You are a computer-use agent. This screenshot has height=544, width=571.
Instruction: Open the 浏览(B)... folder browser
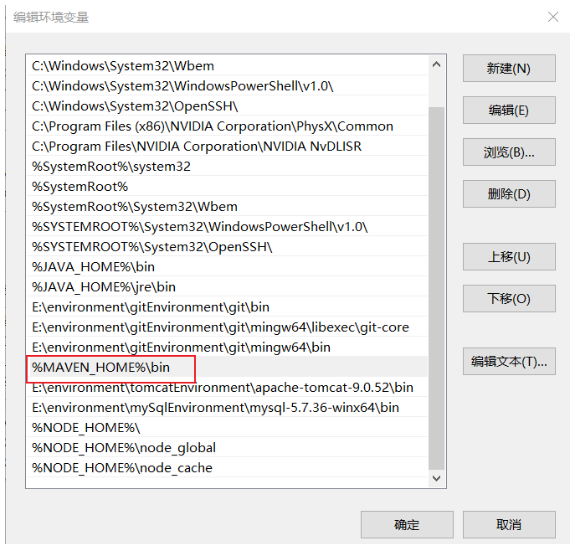509,152
